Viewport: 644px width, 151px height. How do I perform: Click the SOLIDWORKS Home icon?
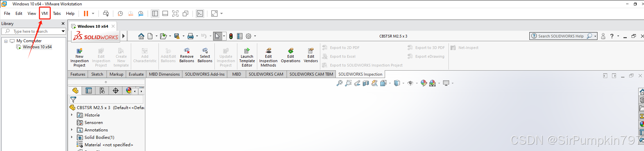[141, 36]
